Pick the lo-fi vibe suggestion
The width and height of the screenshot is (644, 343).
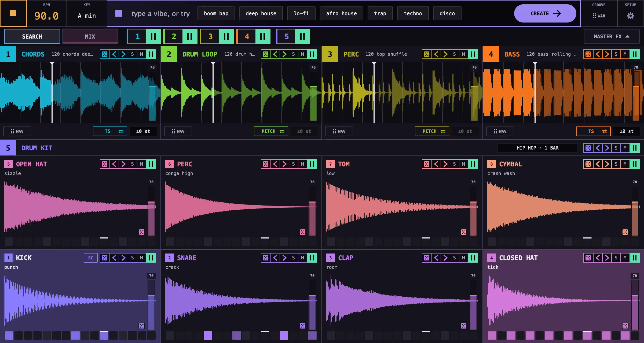(301, 13)
